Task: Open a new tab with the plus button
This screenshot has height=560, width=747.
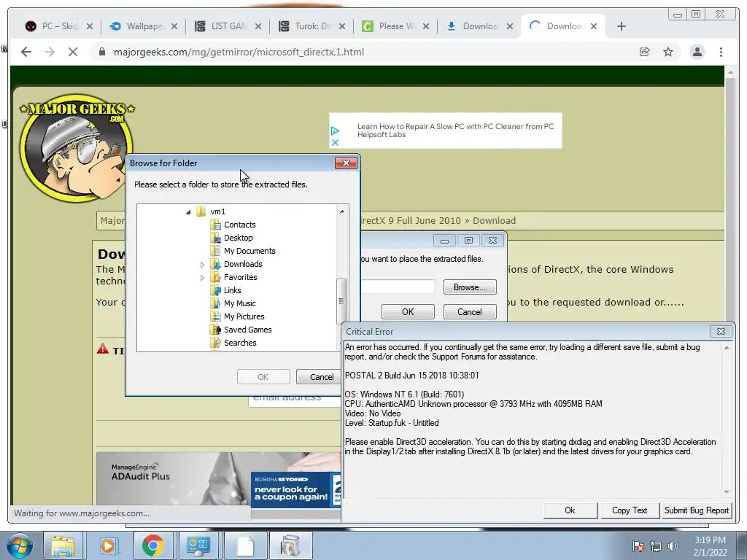Action: pyautogui.click(x=622, y=26)
